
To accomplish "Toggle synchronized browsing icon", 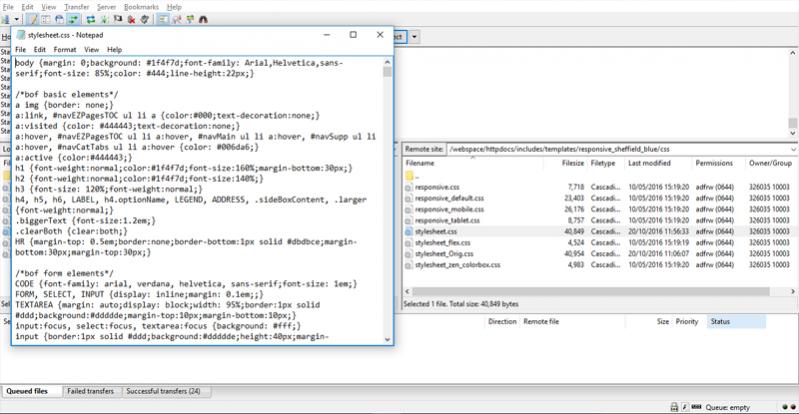I will 191,19.
